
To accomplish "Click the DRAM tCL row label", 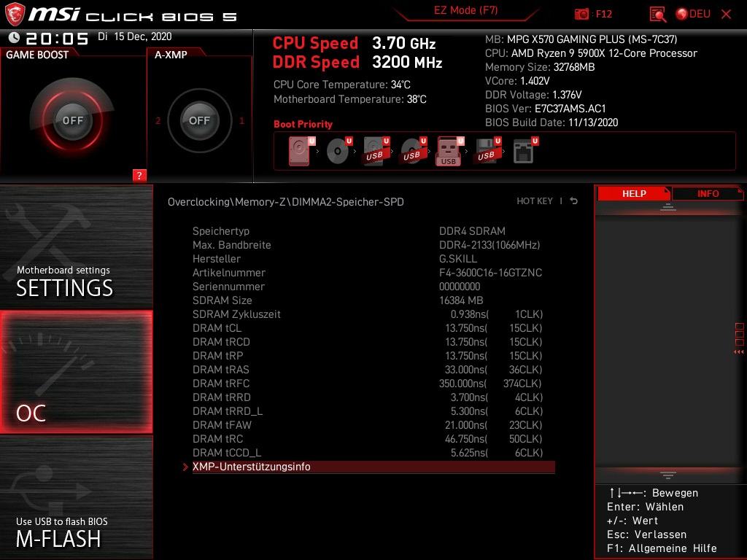I will coord(217,328).
